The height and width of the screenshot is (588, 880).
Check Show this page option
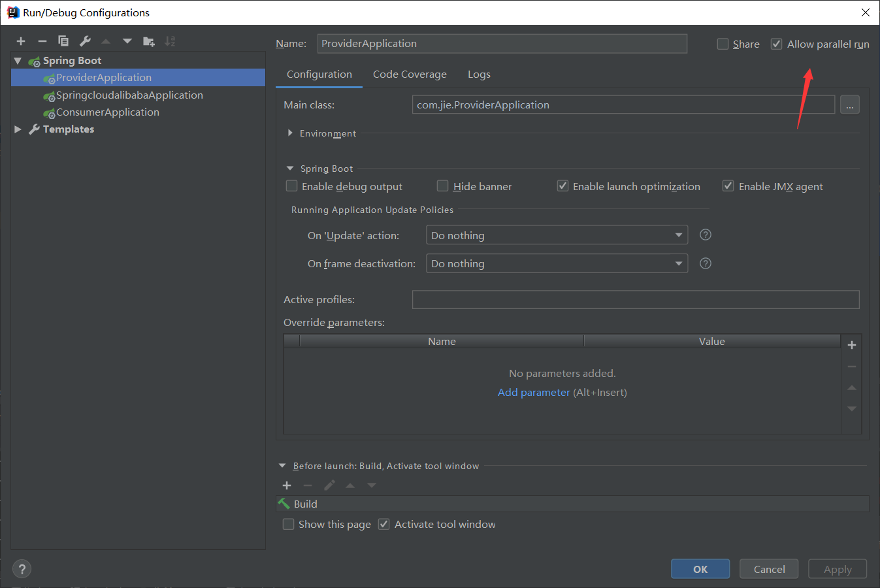pos(288,524)
